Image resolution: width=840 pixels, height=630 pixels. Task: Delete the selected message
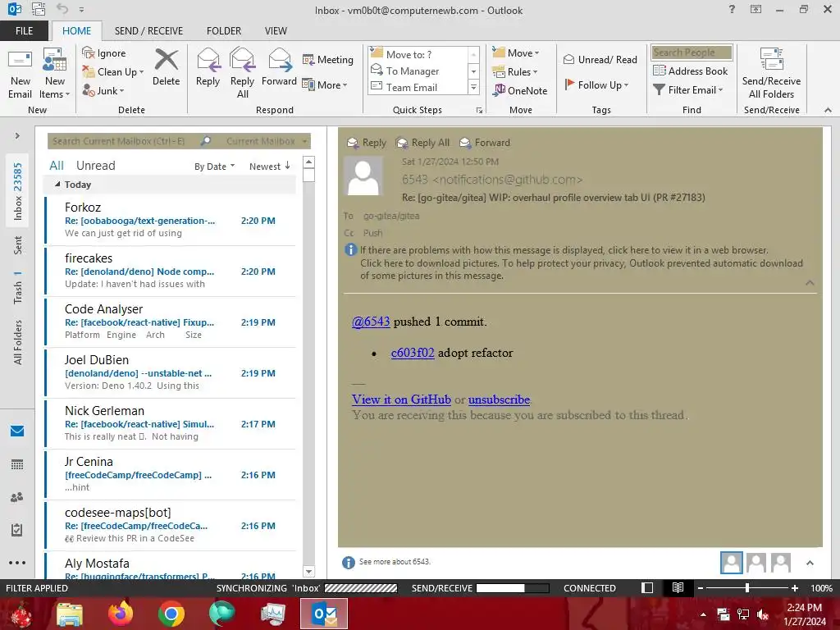[x=166, y=67]
